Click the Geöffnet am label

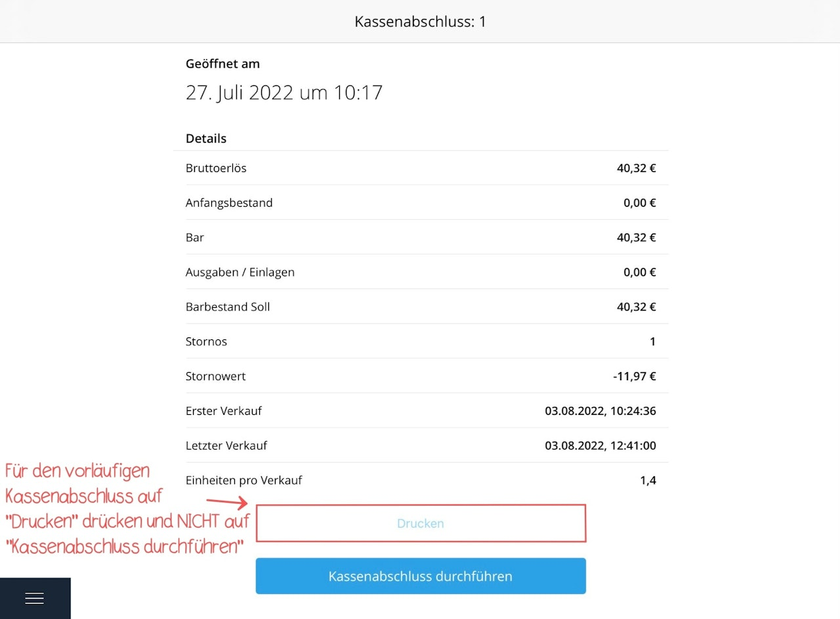point(222,64)
